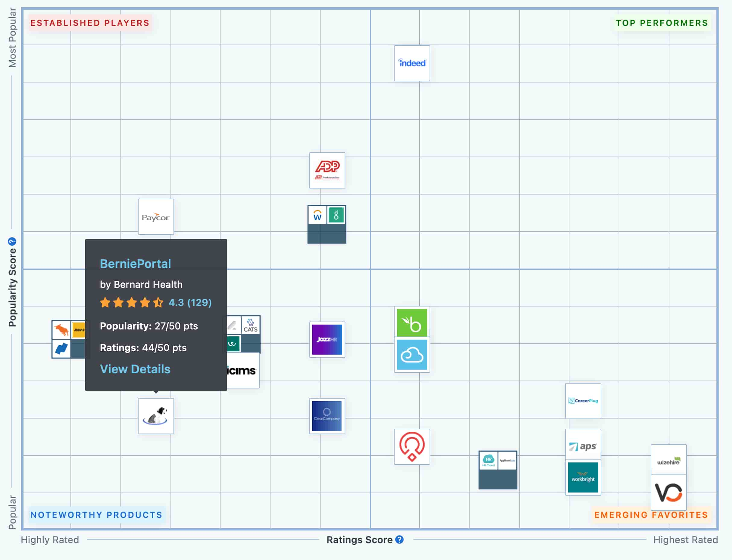The height and width of the screenshot is (560, 732).
Task: Click the wizehire logo tile
Action: 669,460
